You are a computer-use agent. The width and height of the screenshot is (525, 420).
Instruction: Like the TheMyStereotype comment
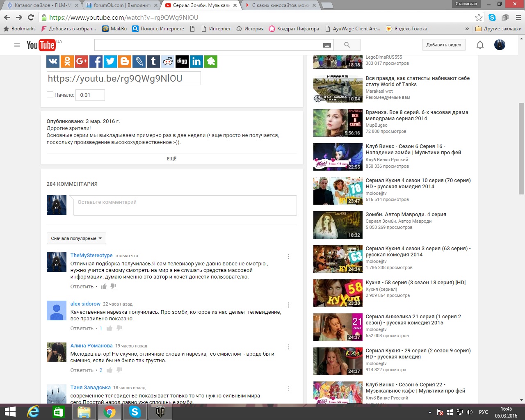pos(104,286)
